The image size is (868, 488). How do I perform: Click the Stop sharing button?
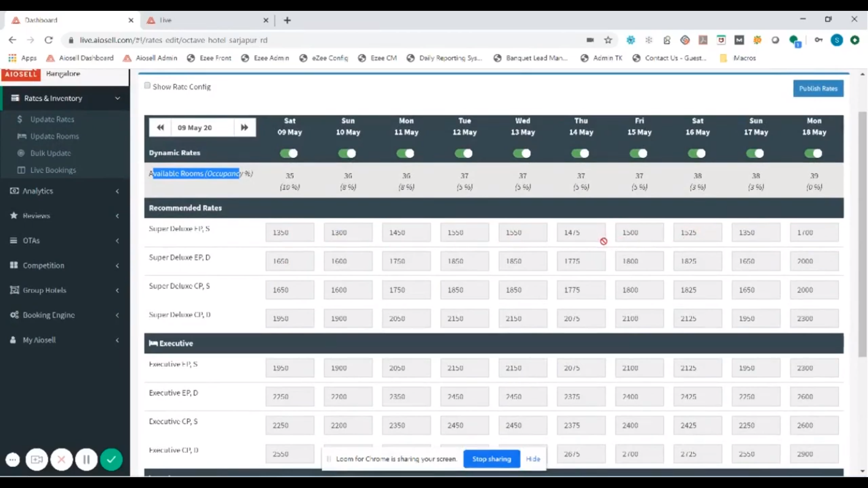point(491,459)
